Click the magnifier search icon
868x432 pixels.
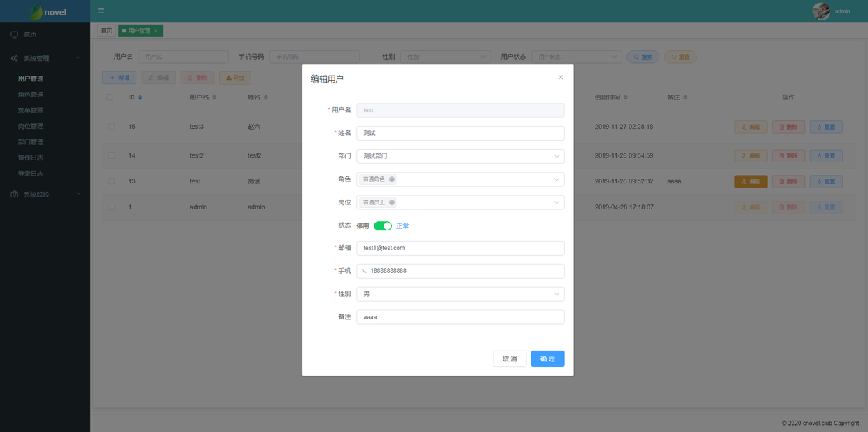tap(636, 57)
